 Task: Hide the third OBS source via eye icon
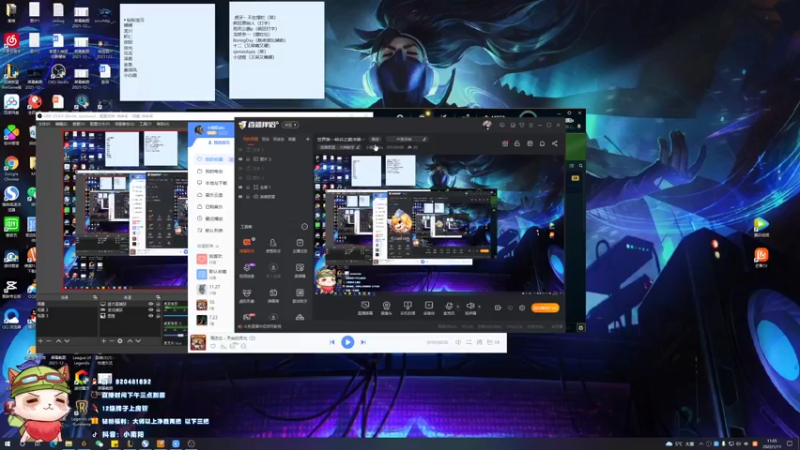pos(151,316)
